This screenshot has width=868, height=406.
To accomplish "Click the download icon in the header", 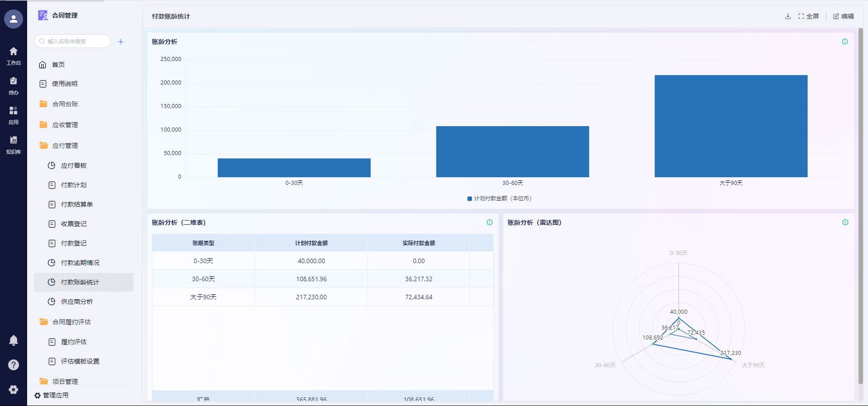I will [788, 16].
